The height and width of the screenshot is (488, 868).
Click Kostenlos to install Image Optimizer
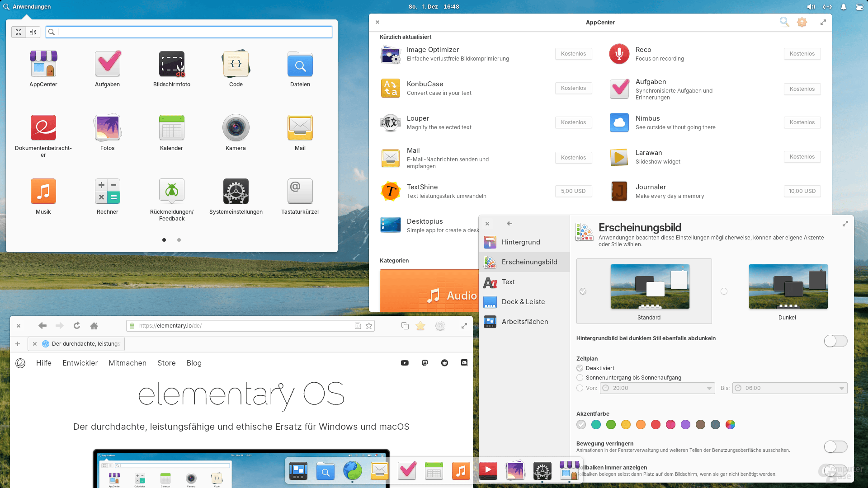pyautogui.click(x=573, y=54)
